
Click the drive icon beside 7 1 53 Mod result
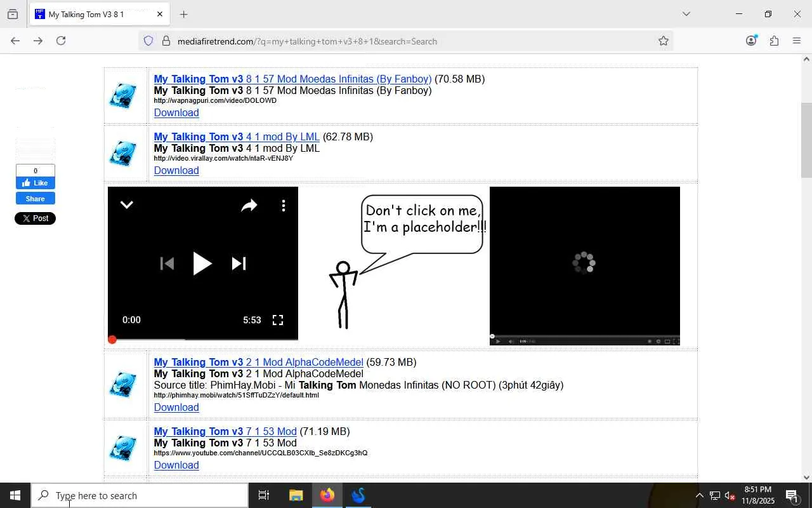(x=123, y=448)
